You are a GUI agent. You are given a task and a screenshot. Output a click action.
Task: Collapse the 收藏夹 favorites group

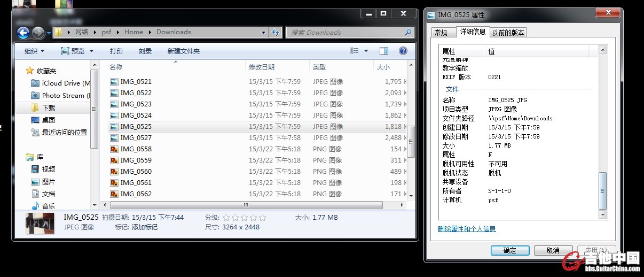[20, 71]
